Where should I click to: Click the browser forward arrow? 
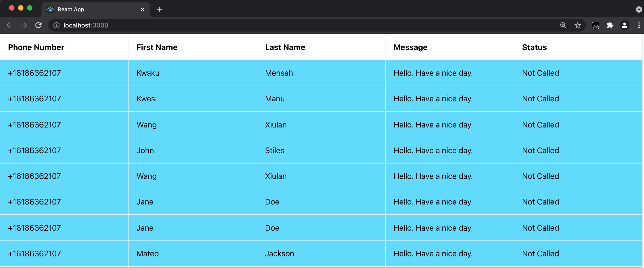tap(24, 25)
